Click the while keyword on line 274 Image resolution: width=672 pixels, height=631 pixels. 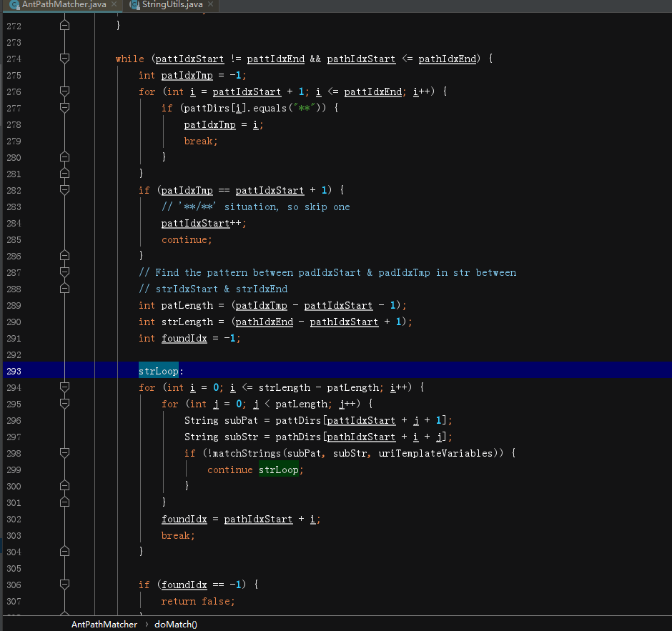[x=130, y=59]
